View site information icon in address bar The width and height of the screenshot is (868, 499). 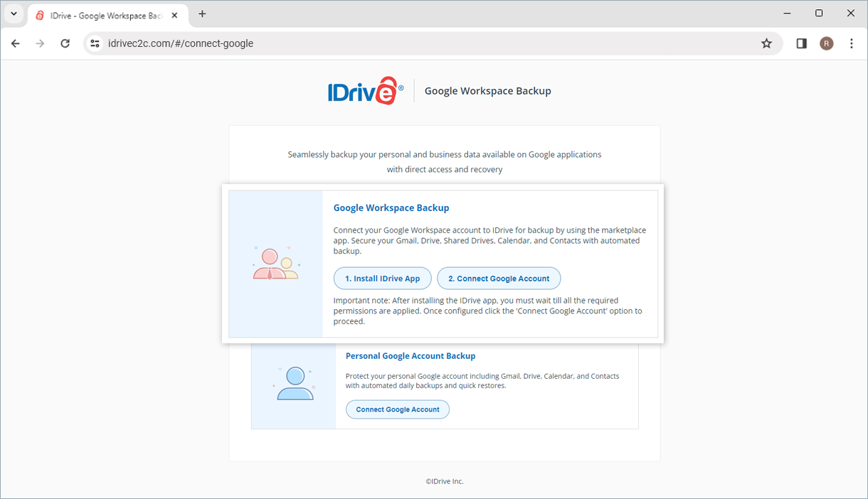point(95,43)
